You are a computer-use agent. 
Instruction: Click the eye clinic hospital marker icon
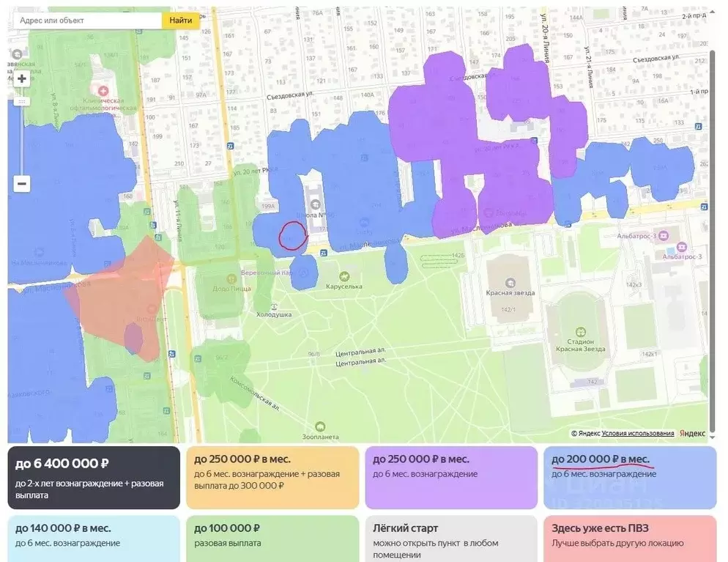pos(103,89)
